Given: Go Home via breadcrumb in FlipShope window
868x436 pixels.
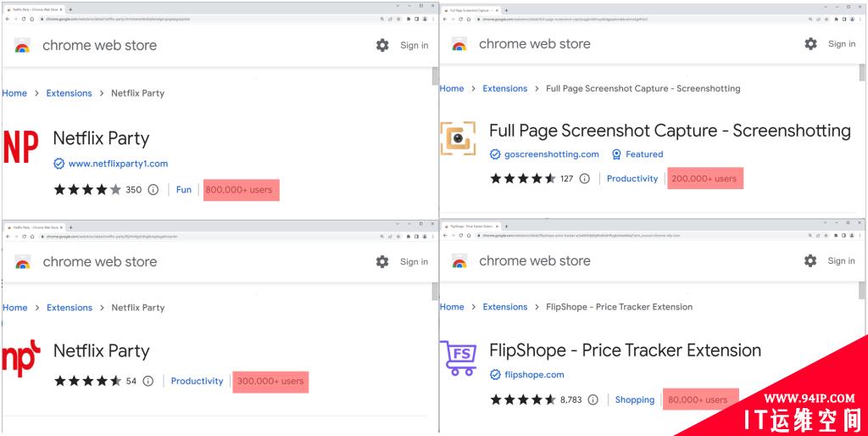Looking at the screenshot, I should coord(452,306).
